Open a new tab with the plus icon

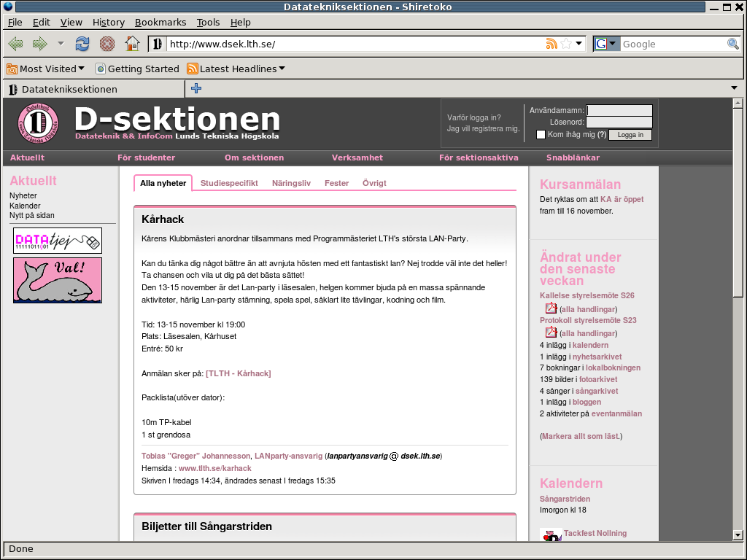196,88
